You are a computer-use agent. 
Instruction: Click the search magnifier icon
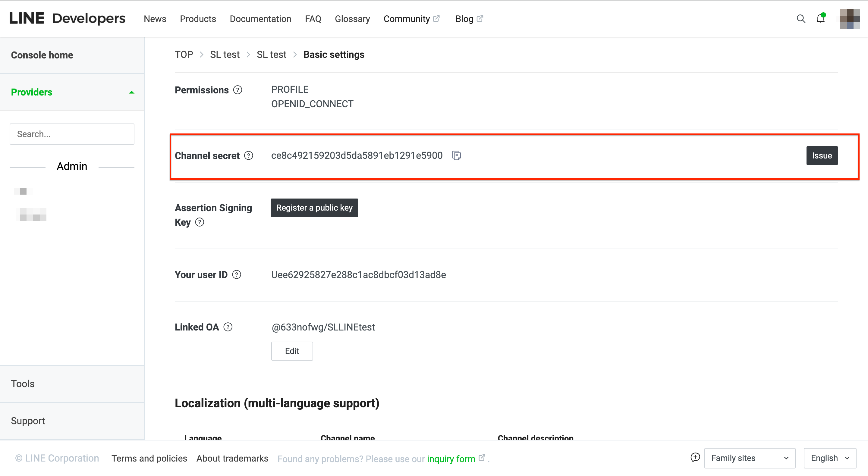[x=800, y=19]
